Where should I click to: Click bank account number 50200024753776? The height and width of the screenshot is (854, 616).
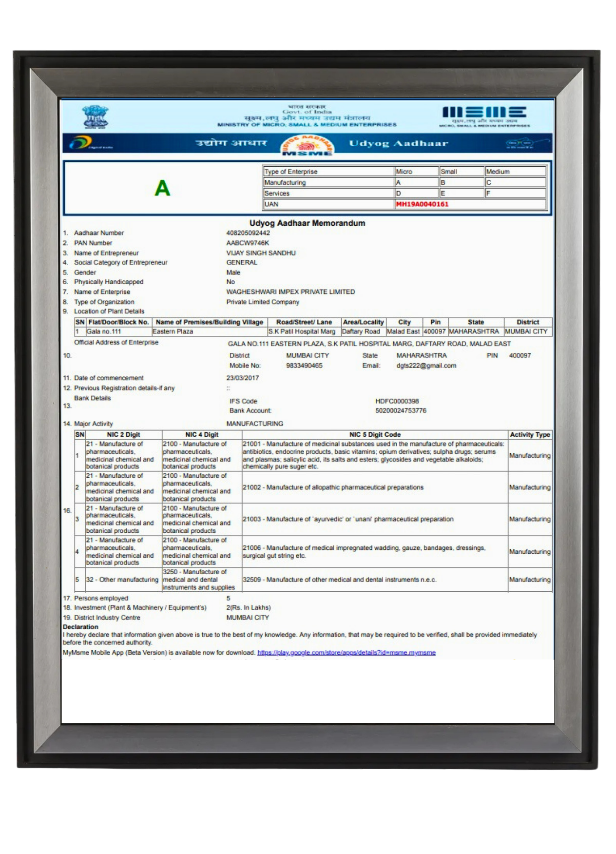(x=401, y=411)
